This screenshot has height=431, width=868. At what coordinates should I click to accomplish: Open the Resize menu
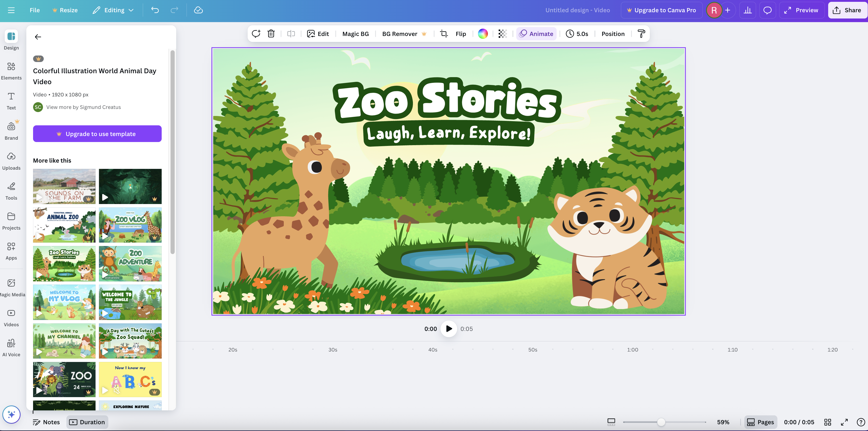[x=65, y=10]
